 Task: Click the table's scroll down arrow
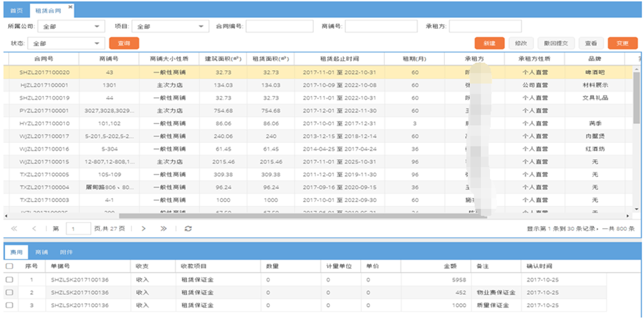point(636,209)
